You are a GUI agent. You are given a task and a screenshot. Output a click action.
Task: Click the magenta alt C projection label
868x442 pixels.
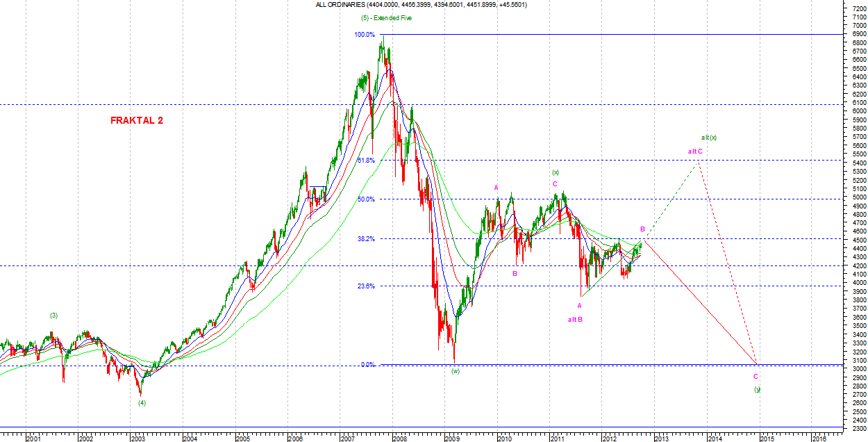[x=695, y=151]
